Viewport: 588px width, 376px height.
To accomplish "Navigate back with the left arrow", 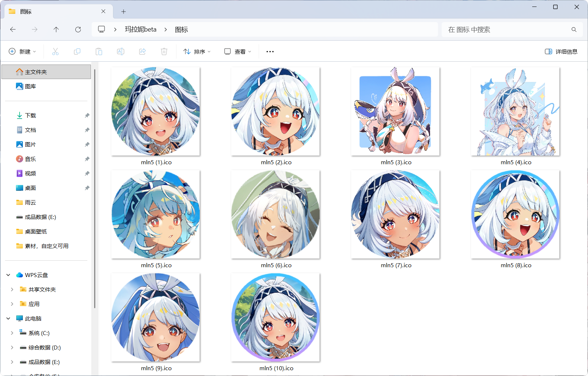I will [13, 29].
